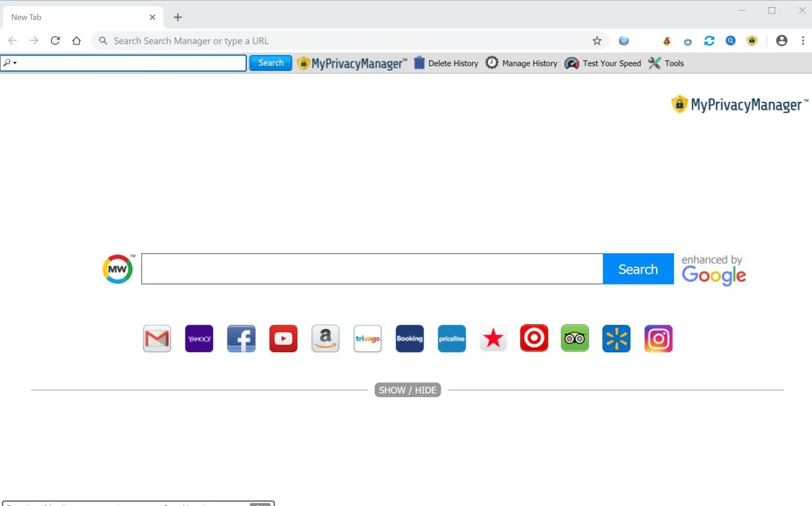Click the Chrome address bar
812x506 pixels.
(349, 41)
